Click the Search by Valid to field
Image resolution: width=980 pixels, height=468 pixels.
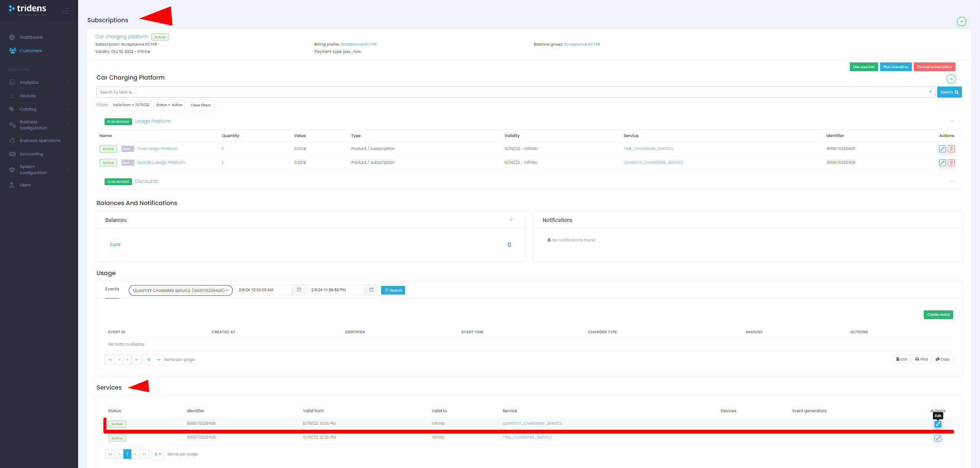[513, 92]
